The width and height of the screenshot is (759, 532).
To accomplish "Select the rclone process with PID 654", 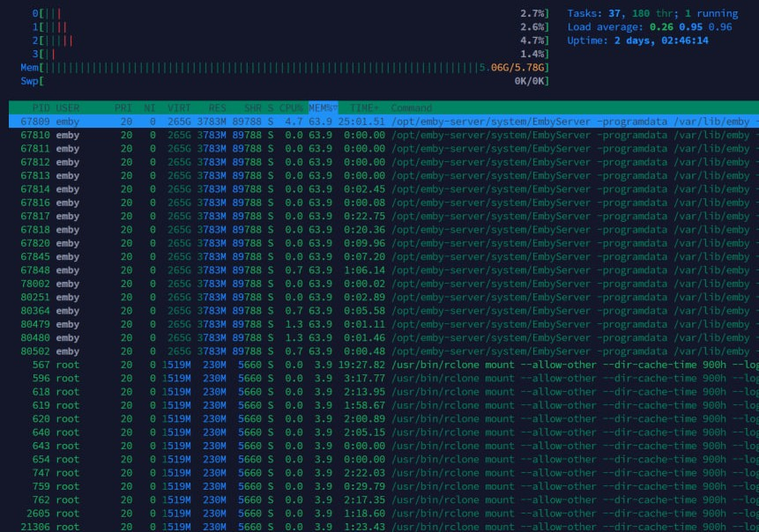I will click(383, 460).
